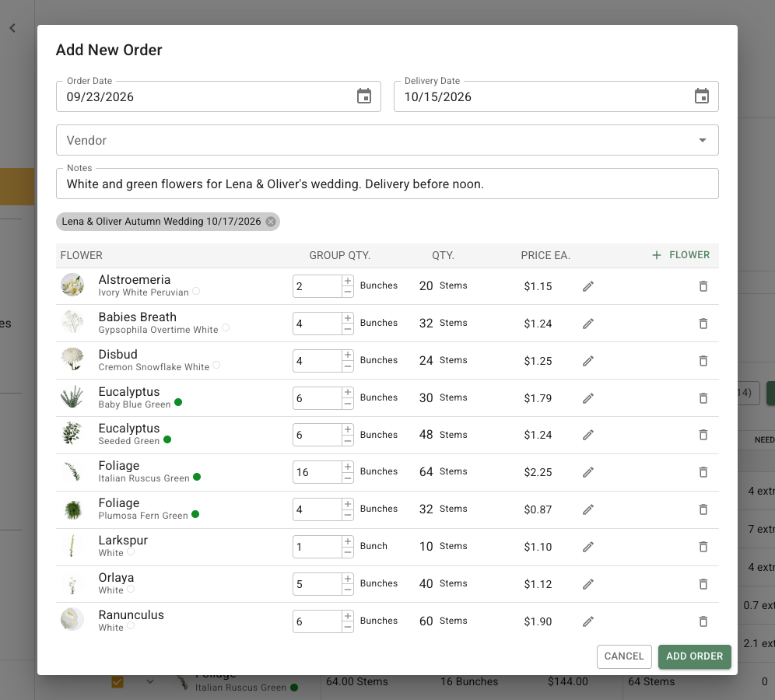
Task: Click the PRICE EA. column header
Action: click(545, 255)
